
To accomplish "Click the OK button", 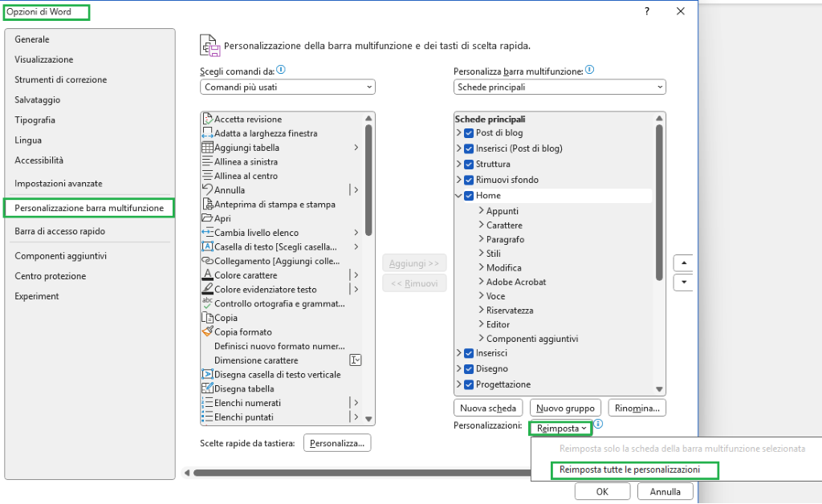I will point(602,491).
